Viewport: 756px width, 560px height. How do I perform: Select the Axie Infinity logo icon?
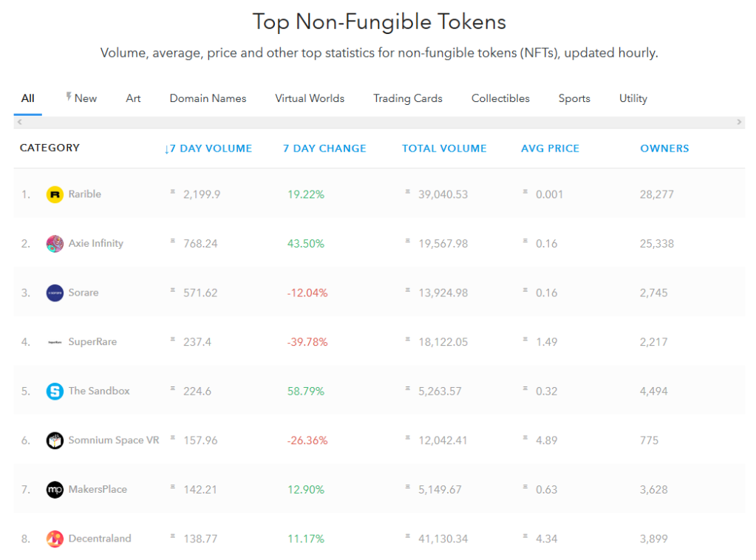click(x=54, y=243)
